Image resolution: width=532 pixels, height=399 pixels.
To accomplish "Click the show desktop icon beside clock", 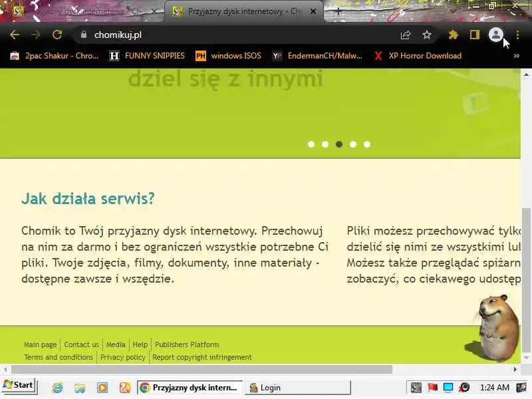I will pyautogui.click(x=521, y=388).
